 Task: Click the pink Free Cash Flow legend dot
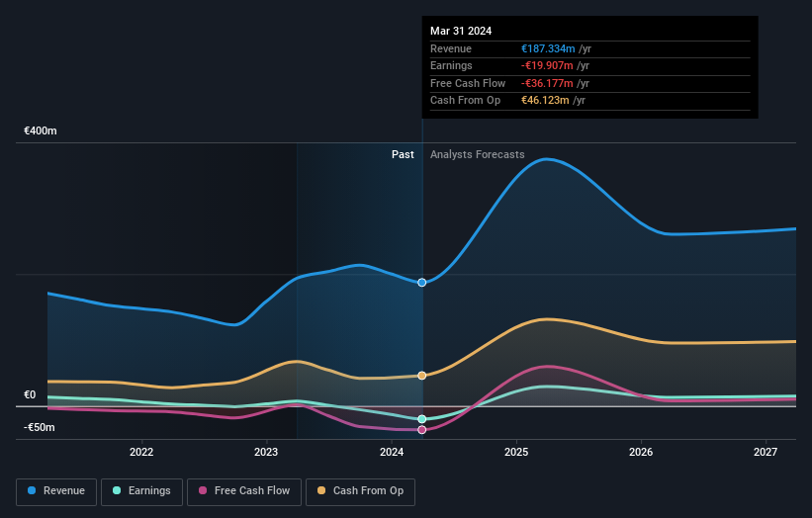click(203, 490)
